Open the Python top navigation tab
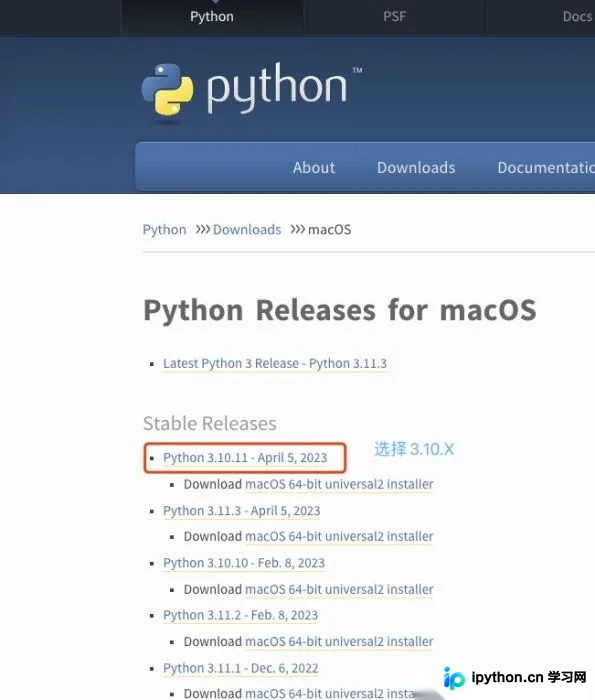Image resolution: width=595 pixels, height=700 pixels. (x=212, y=17)
